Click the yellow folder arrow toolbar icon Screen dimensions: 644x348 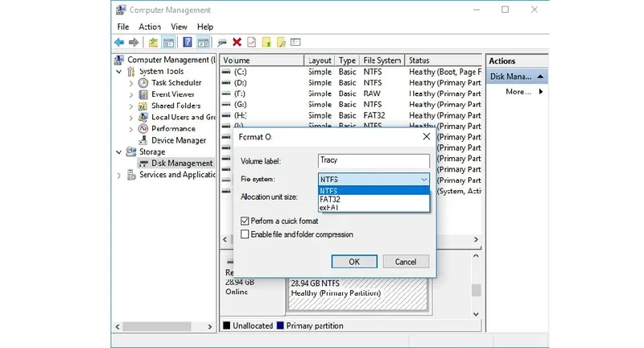(266, 43)
